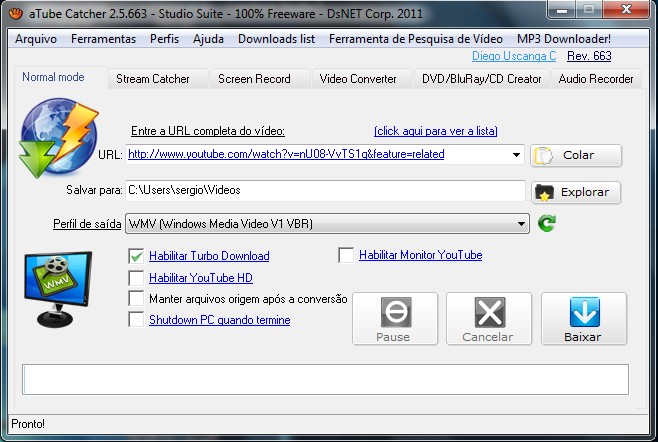Click the Shutdown PC quando termine link text
The image size is (658, 442).
point(219,320)
